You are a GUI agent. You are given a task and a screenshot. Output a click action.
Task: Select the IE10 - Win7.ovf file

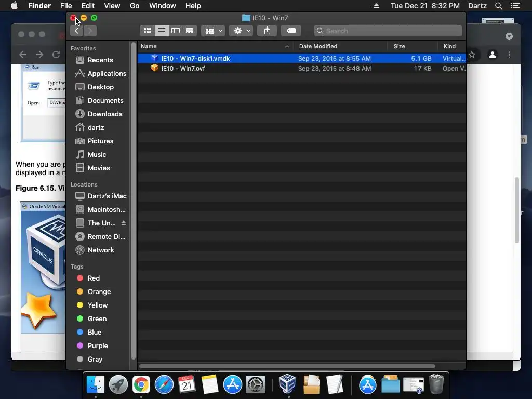302,68
